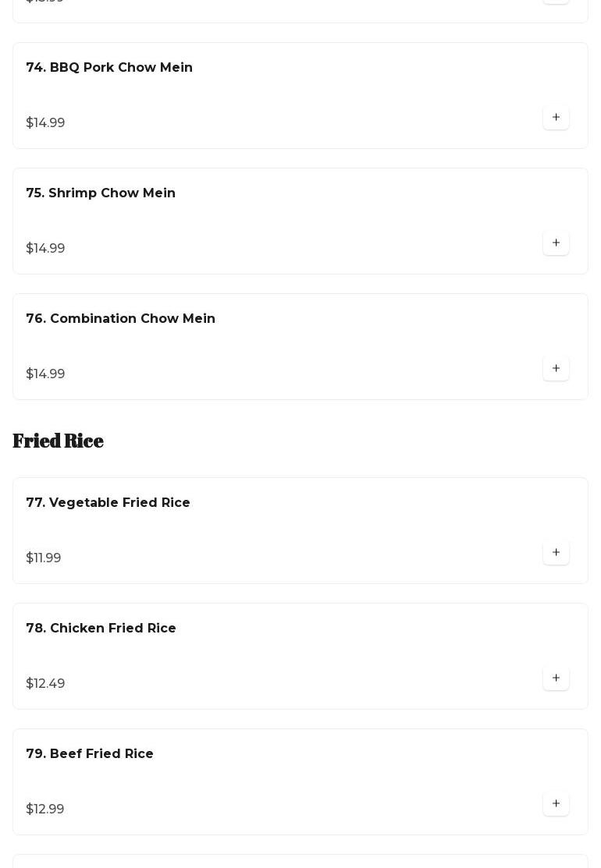Screen dimensions: 601x868
Task: Open the 79. Beef Fried Rice title
Action: (x=90, y=753)
